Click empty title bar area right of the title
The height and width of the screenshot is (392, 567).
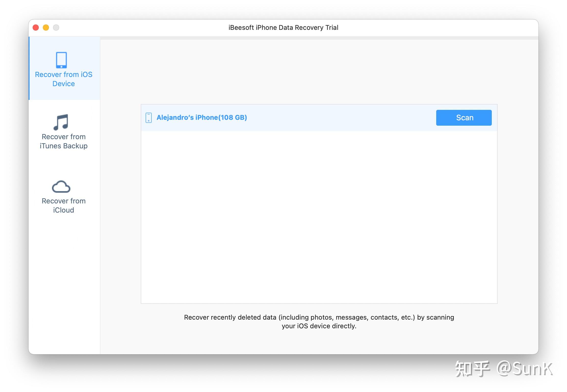pos(433,28)
